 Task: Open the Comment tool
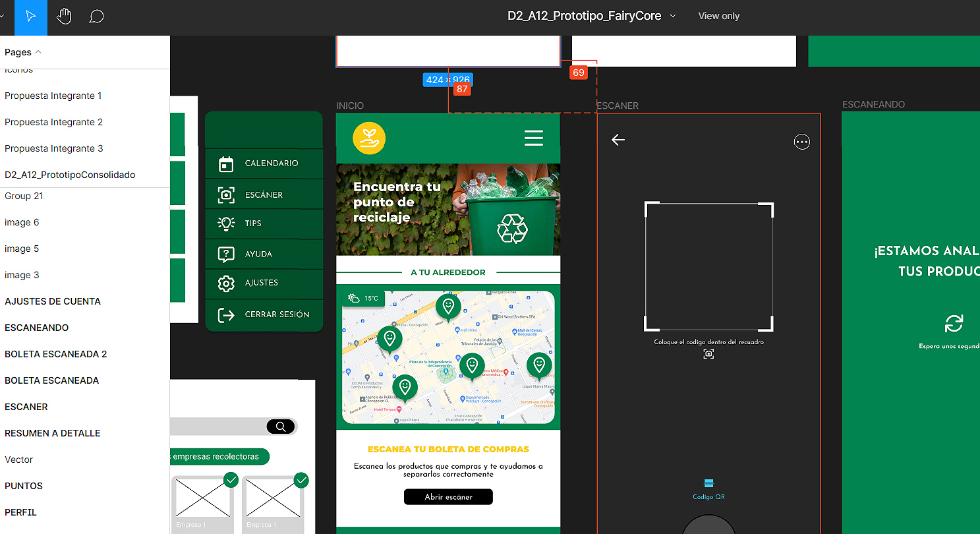[x=96, y=16]
